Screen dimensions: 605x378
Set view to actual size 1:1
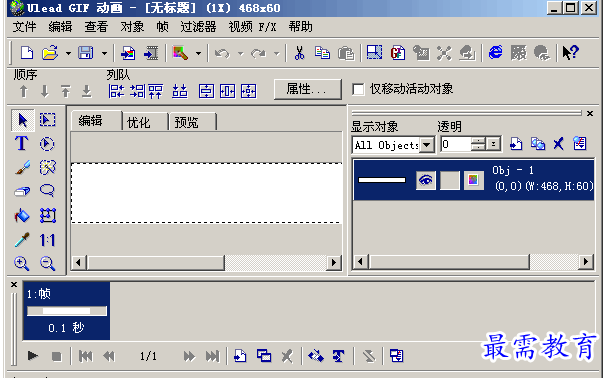pyautogui.click(x=47, y=240)
